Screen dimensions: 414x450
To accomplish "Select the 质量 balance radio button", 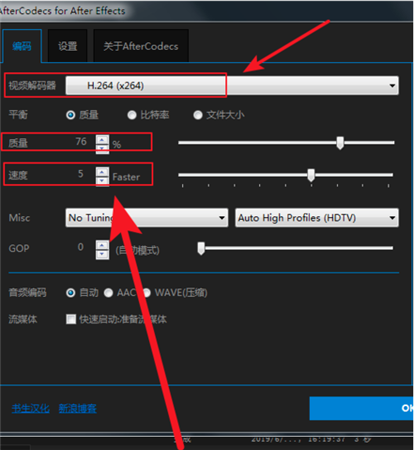I will click(71, 115).
